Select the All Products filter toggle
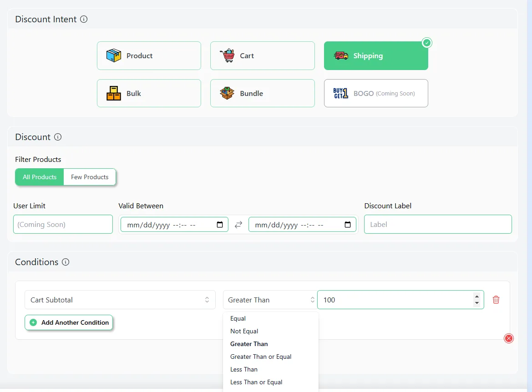 pos(40,177)
